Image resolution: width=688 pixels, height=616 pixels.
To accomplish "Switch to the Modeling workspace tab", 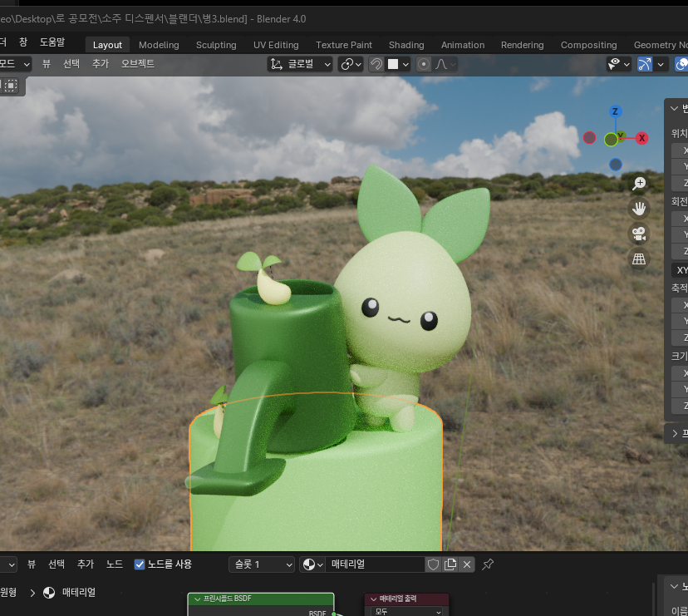I will [x=159, y=45].
